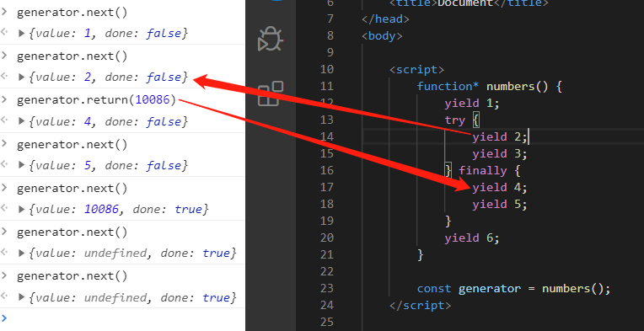Click line number 10 in the gutter
Viewport: 644px width, 331px height.
327,69
